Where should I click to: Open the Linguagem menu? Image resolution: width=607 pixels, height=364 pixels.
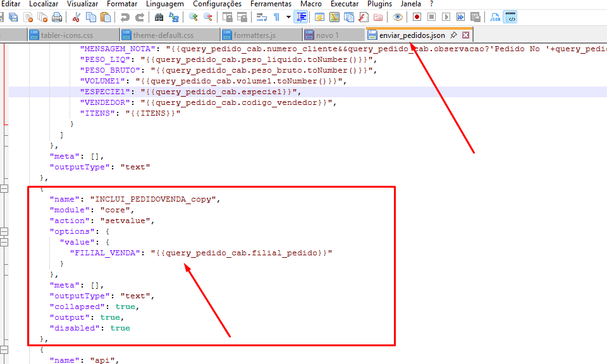(164, 4)
